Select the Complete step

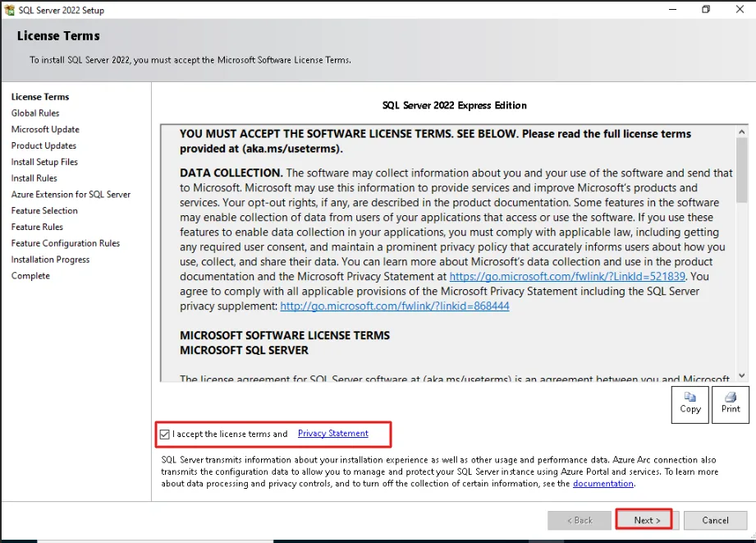tap(30, 275)
